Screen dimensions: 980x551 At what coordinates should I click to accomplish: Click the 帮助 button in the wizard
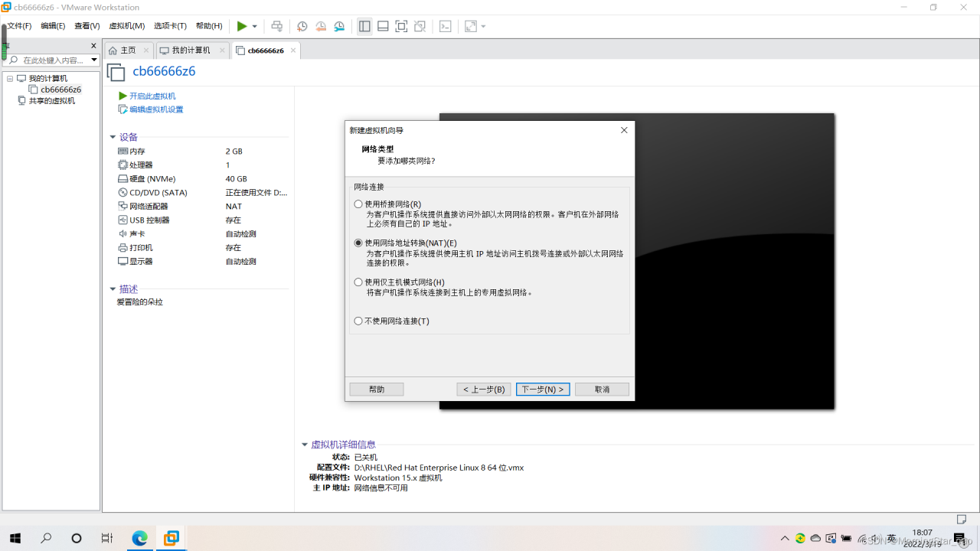point(377,390)
